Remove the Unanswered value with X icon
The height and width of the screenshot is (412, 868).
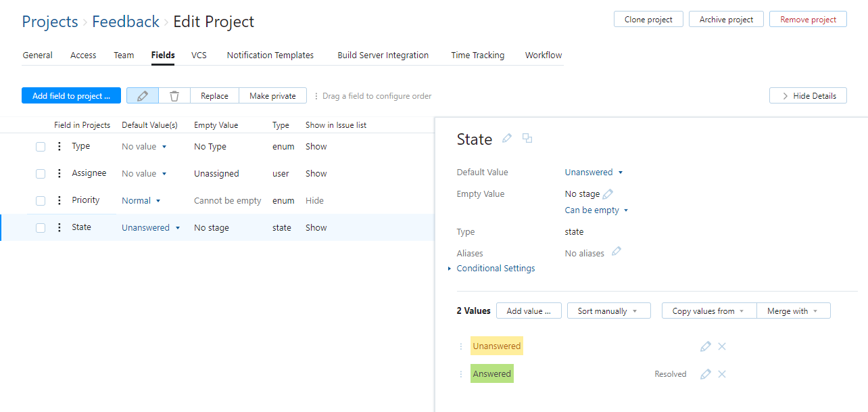[x=722, y=346]
